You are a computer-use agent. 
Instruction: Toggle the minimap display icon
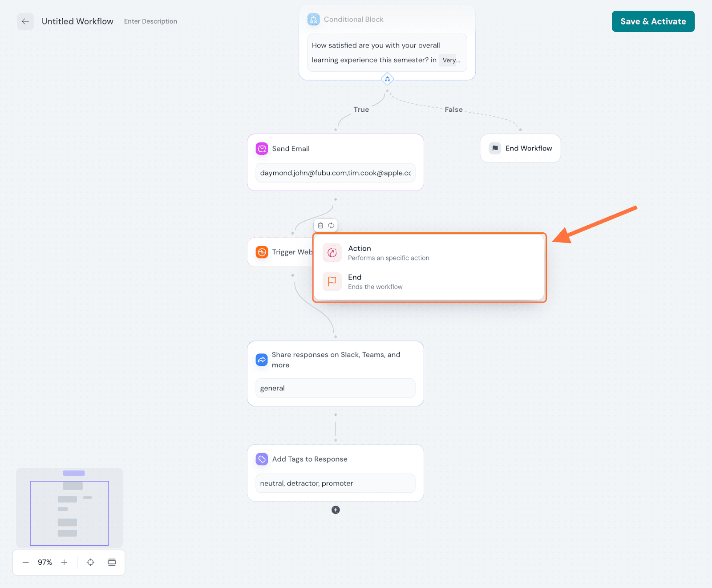[x=112, y=562]
